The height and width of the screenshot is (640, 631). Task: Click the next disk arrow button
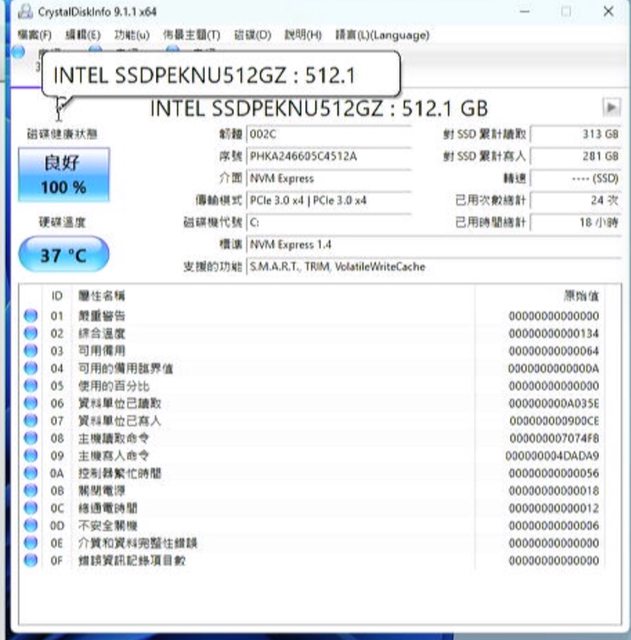coord(611,107)
